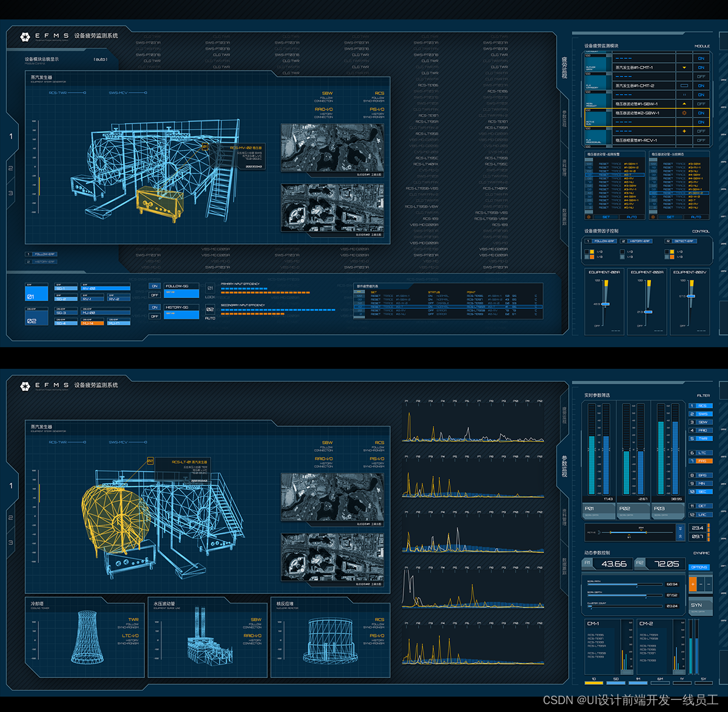Screen dimensions: 728x712
Task: Switch HISTORY-SG to ON
Action: coord(155,307)
